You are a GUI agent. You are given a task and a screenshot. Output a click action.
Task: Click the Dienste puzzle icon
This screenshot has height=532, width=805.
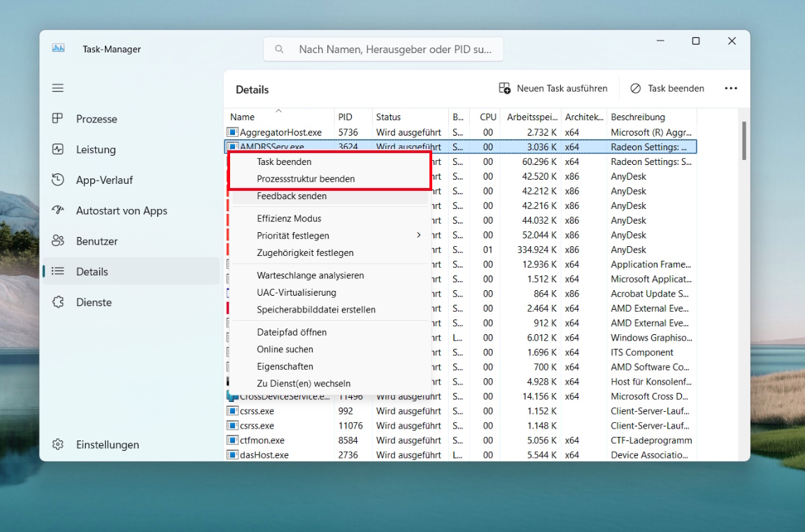point(58,302)
